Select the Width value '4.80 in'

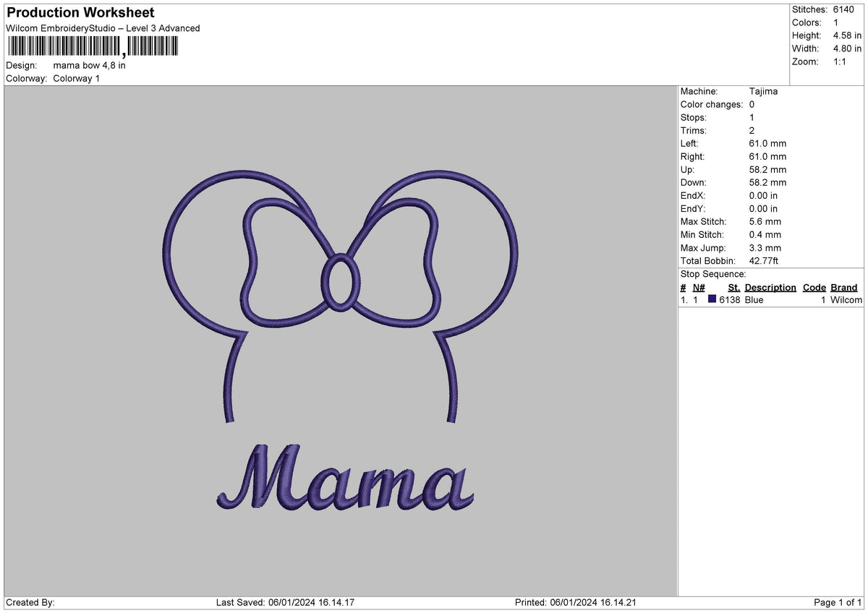(x=847, y=48)
